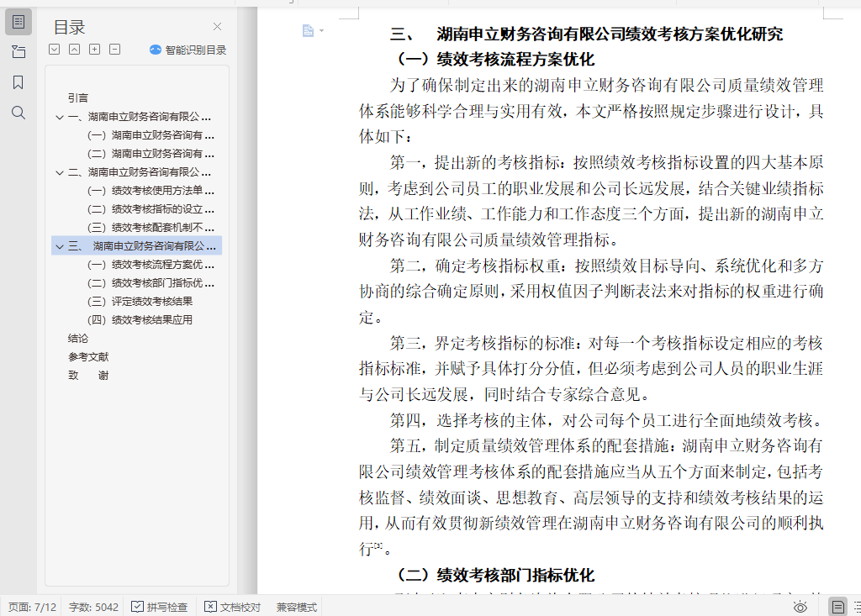Screen dimensions: 861x616
Task: Collapse the 二、湖南申立财务咨询有限公 outline section
Action: [x=60, y=172]
